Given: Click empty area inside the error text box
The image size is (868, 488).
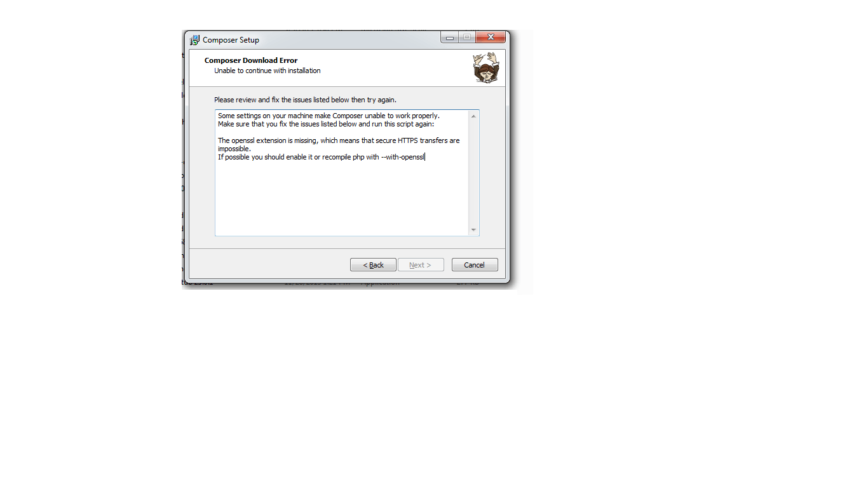Looking at the screenshot, I should pyautogui.click(x=342, y=197).
